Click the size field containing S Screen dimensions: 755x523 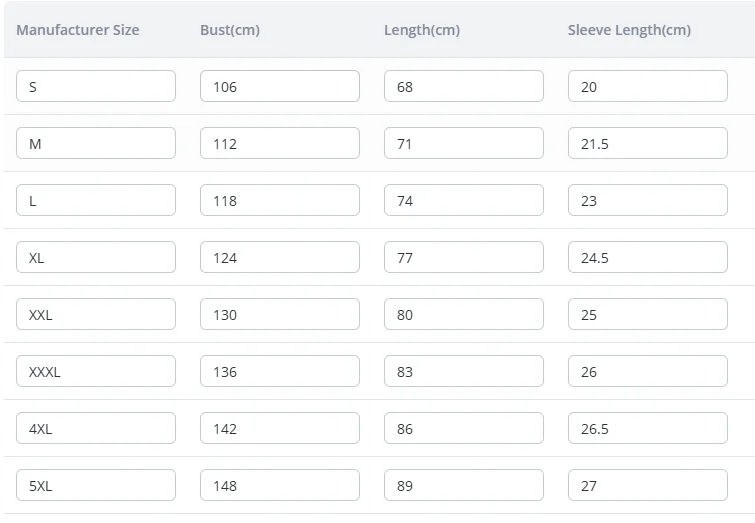point(96,86)
